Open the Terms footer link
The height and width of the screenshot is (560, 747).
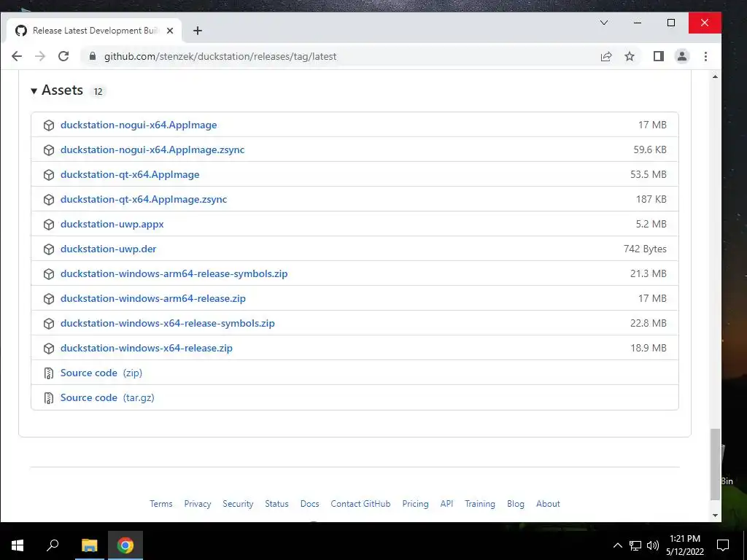point(161,504)
